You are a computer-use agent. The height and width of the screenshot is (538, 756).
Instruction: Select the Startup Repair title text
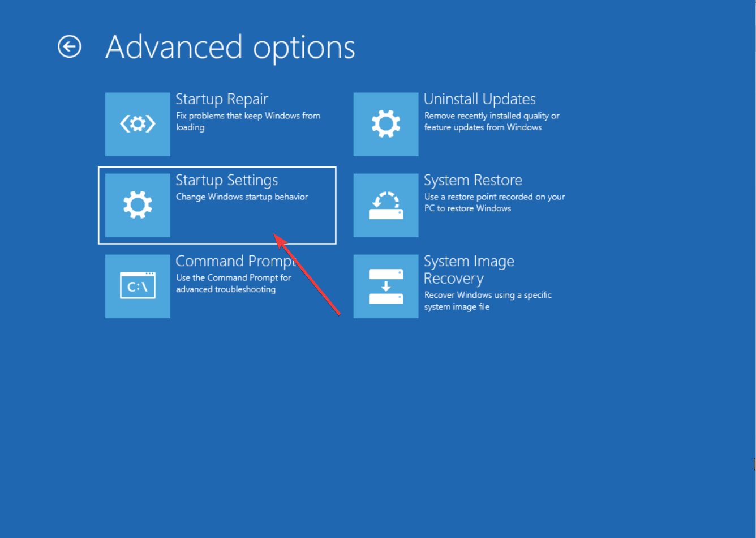click(222, 99)
